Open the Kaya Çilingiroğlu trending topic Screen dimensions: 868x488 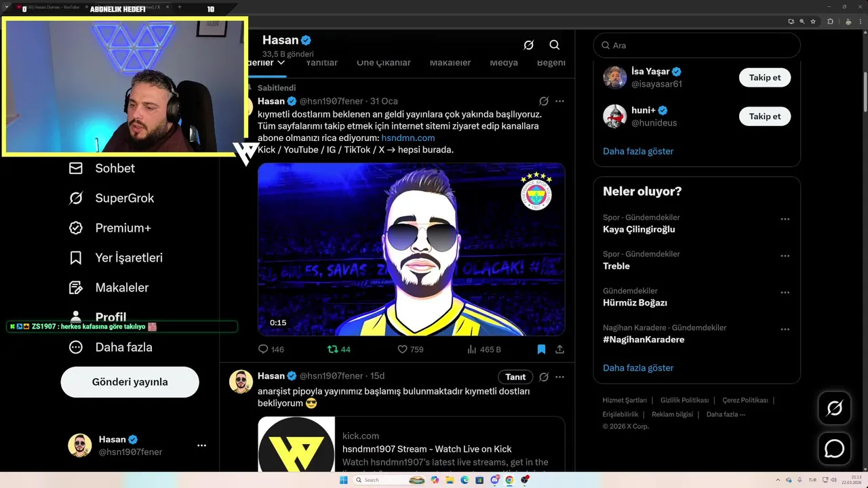(639, 229)
